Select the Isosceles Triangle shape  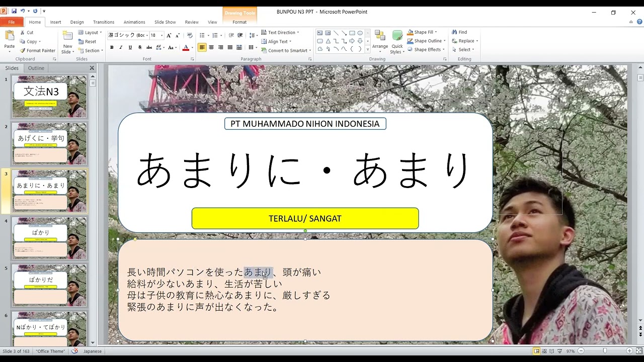[x=328, y=41]
